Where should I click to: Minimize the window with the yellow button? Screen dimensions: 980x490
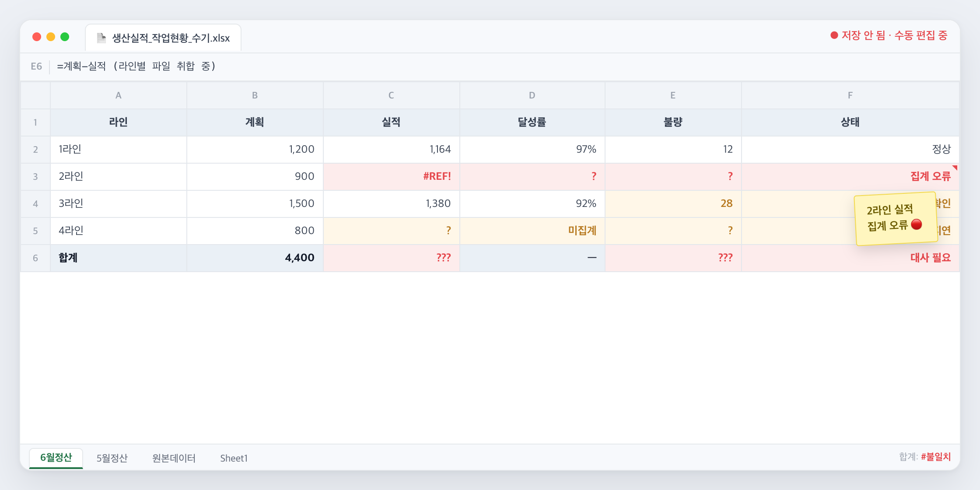pyautogui.click(x=51, y=37)
